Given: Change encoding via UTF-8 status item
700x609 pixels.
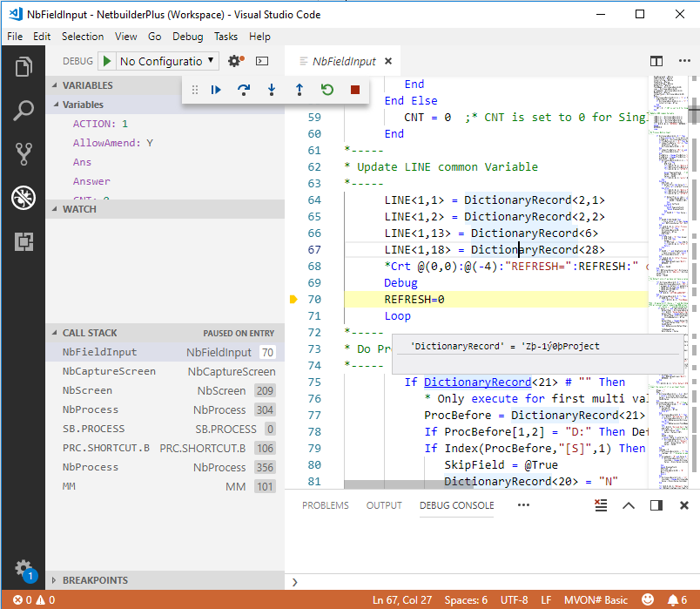Looking at the screenshot, I should (514, 599).
